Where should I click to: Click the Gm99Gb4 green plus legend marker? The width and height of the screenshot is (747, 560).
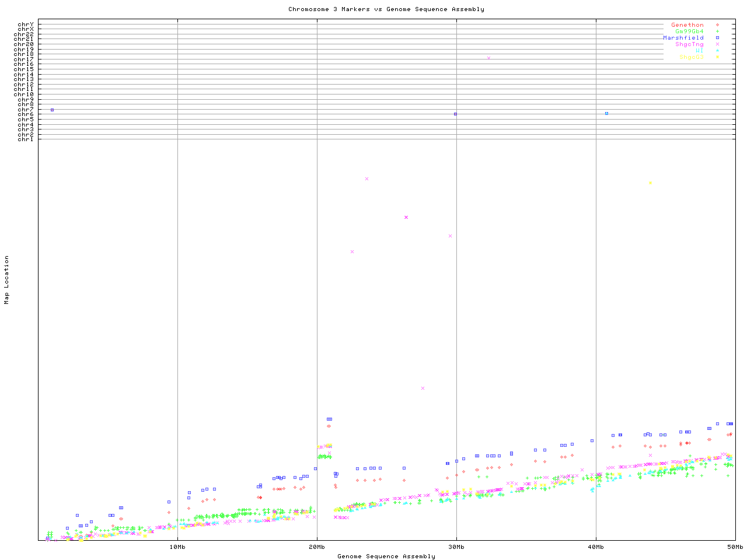click(717, 32)
